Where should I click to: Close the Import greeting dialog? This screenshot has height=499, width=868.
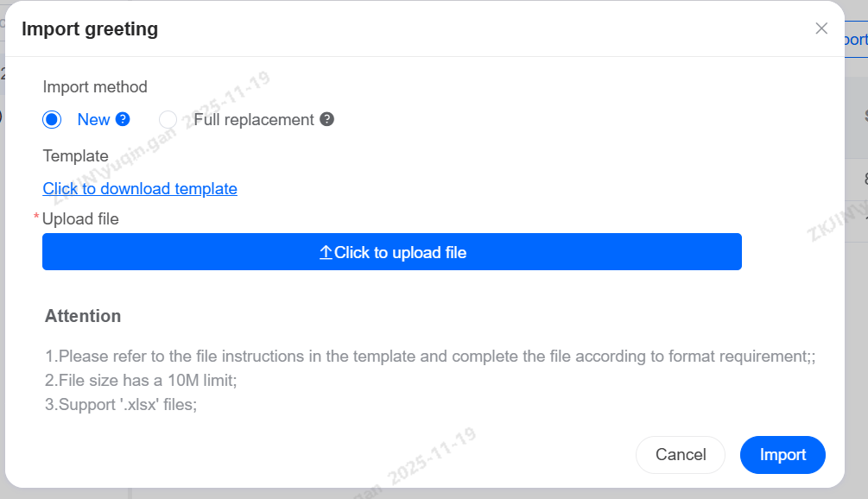click(821, 28)
